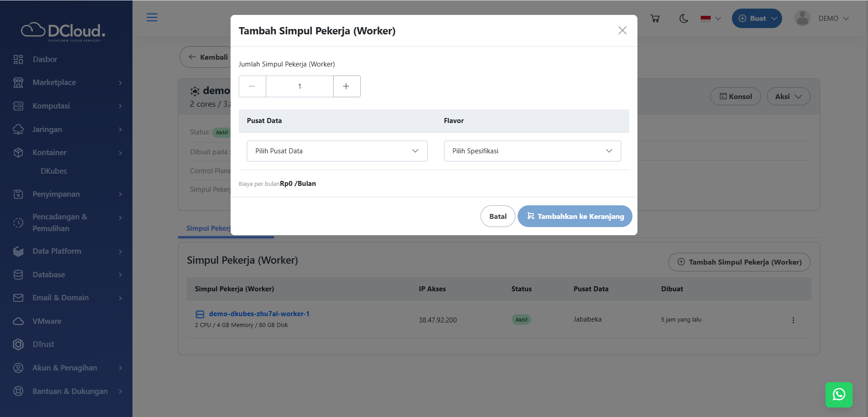Toggle dark mode moon icon
The image size is (868, 417).
coord(684,19)
